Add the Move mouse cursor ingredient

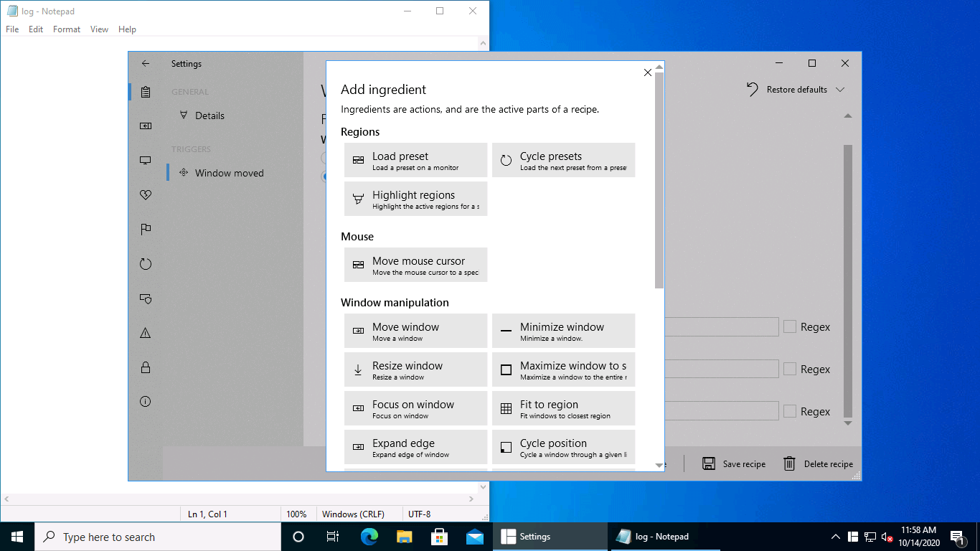tap(415, 265)
